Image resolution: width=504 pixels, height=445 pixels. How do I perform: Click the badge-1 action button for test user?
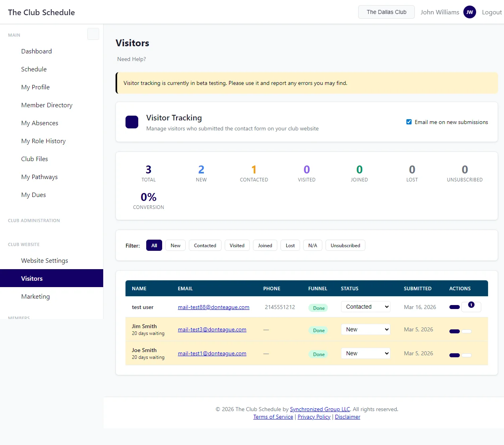pos(471,306)
